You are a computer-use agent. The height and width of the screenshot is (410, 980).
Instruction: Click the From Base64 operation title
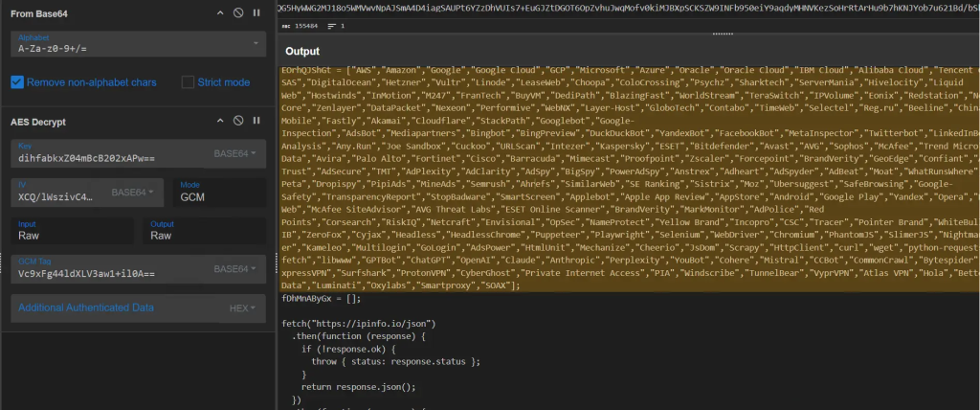pos(38,13)
